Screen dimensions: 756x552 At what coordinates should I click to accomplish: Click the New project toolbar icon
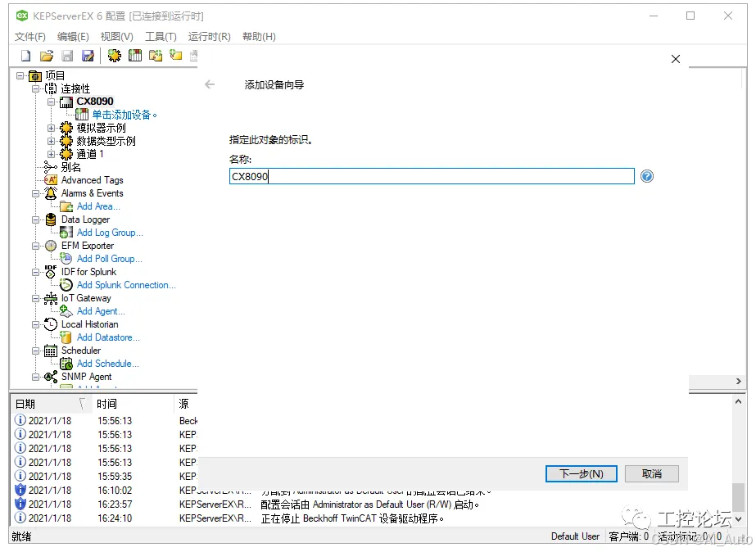click(x=25, y=56)
